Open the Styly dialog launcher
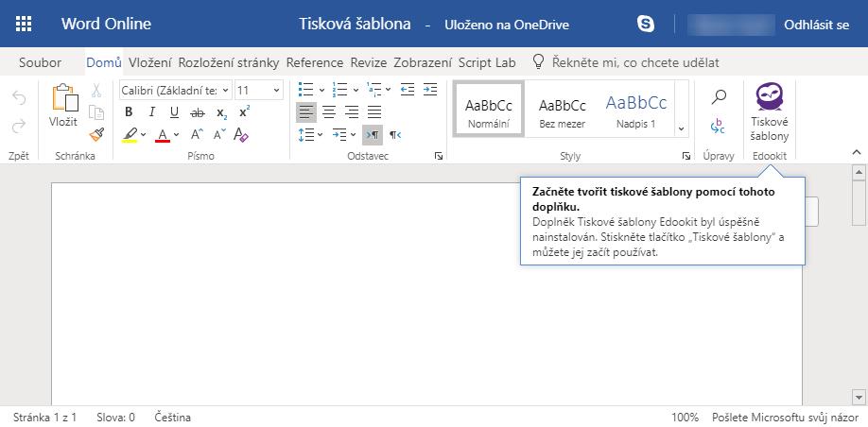Viewport: 868px width, 427px height. pyautogui.click(x=686, y=157)
